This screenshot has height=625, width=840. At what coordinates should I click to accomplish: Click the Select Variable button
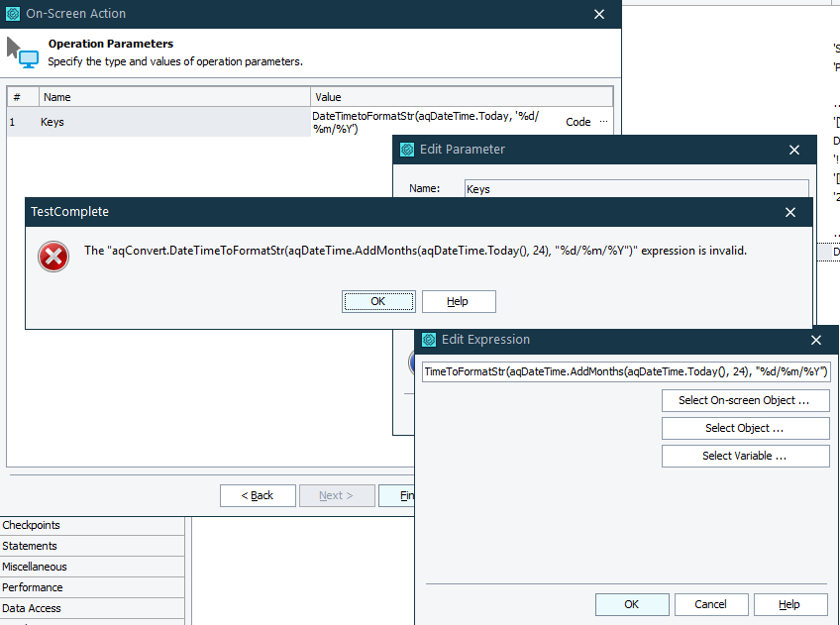pos(745,456)
